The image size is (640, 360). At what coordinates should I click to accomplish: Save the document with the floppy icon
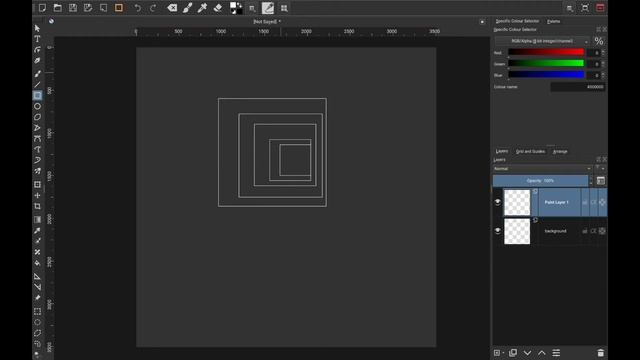pos(73,8)
